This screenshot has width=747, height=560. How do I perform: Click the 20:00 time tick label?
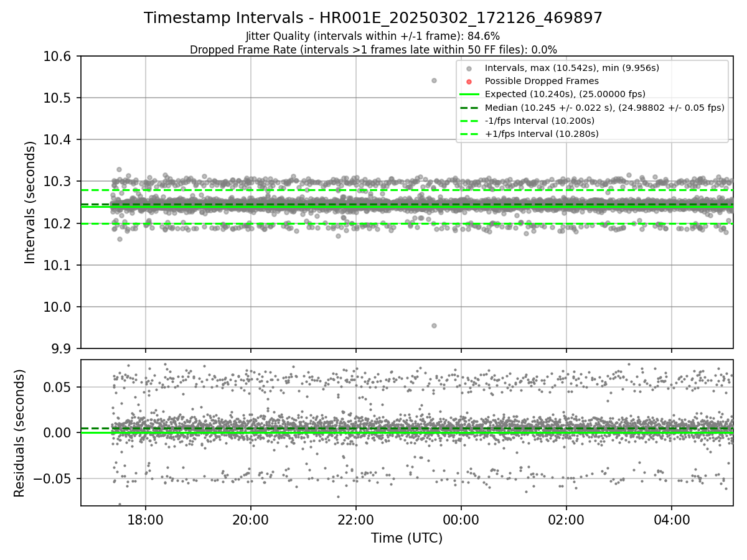pos(251,520)
